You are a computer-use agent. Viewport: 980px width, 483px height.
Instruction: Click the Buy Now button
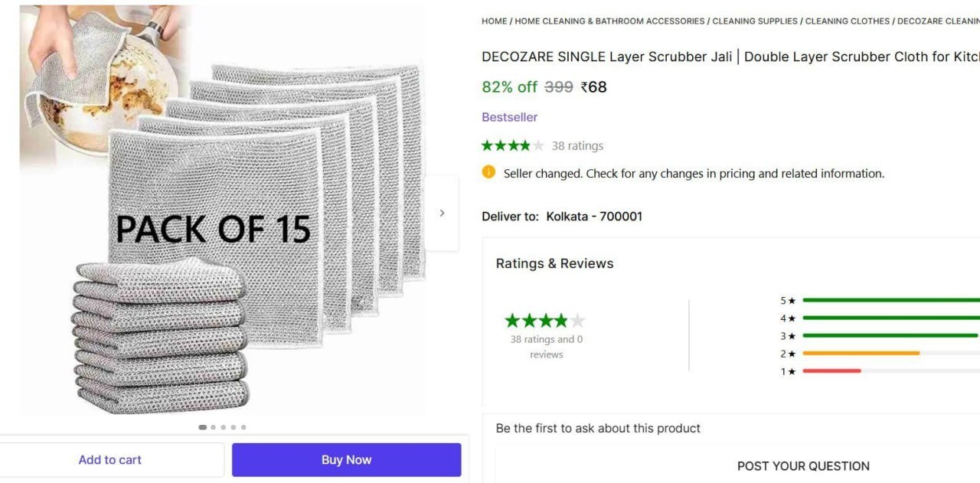(x=347, y=460)
